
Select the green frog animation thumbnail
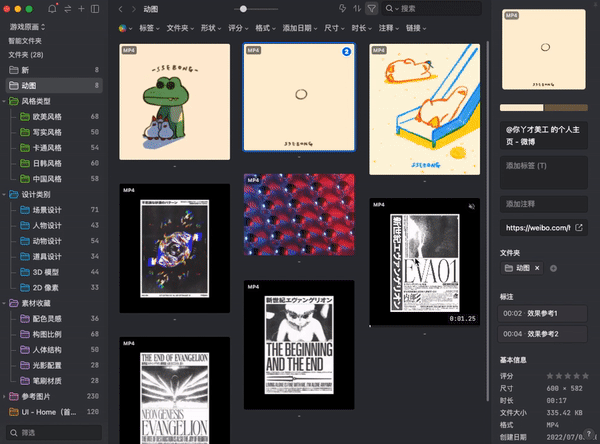174,102
